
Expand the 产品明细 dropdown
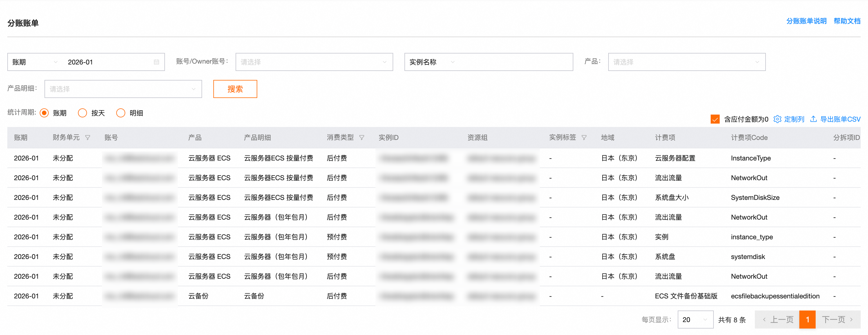point(123,89)
